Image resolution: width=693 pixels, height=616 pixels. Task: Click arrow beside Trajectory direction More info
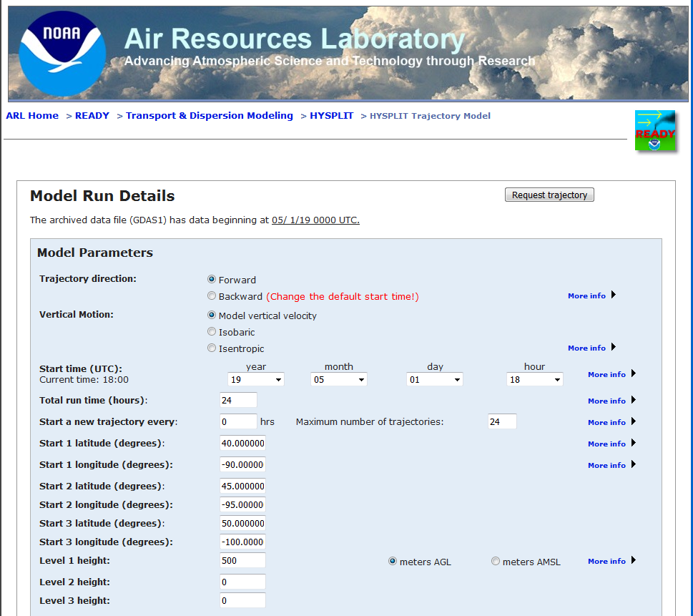(x=614, y=295)
